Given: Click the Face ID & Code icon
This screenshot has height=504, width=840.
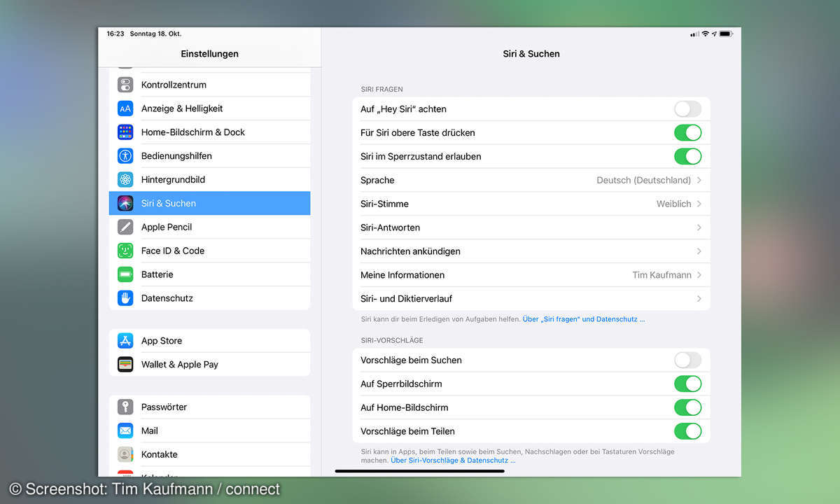Looking at the screenshot, I should click(x=125, y=251).
